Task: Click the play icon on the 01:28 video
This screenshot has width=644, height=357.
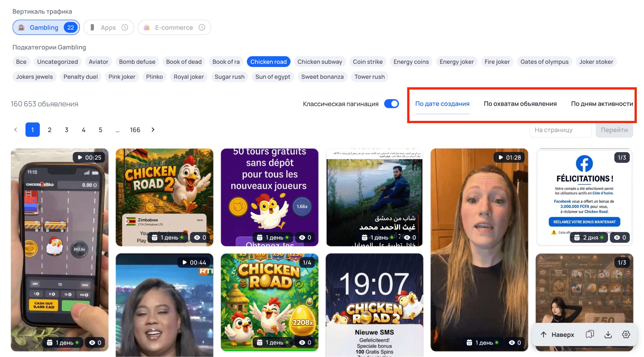Action: (x=501, y=157)
